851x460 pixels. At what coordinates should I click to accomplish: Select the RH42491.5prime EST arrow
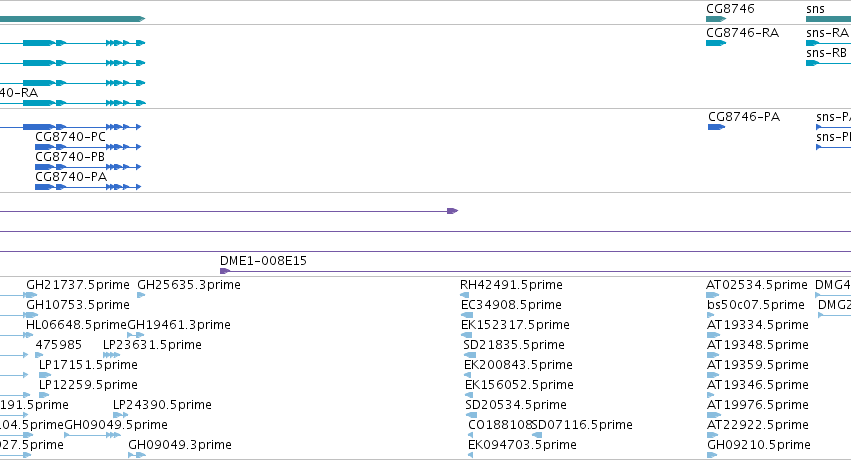465,295
